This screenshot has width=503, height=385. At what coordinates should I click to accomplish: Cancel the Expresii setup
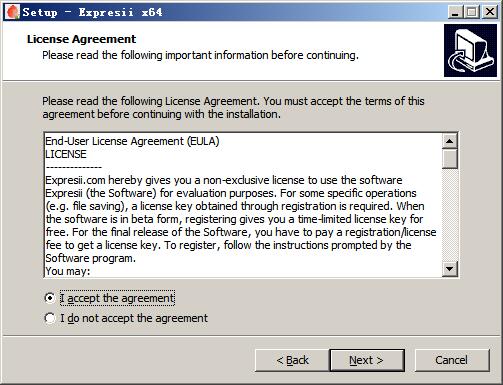coord(452,360)
